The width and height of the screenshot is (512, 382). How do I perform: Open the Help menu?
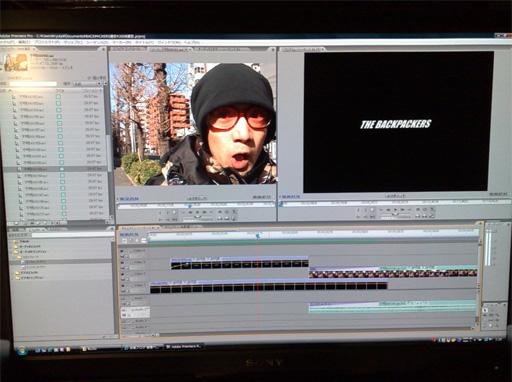192,43
